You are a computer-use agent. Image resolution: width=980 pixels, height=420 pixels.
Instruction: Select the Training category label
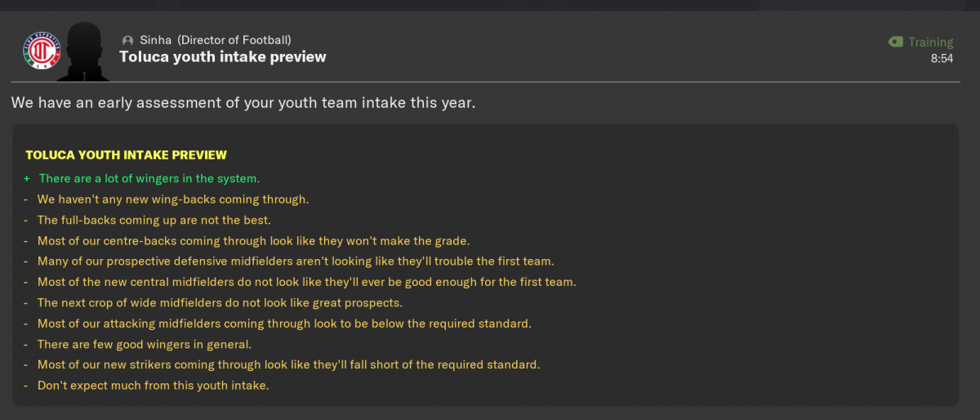[x=931, y=42]
